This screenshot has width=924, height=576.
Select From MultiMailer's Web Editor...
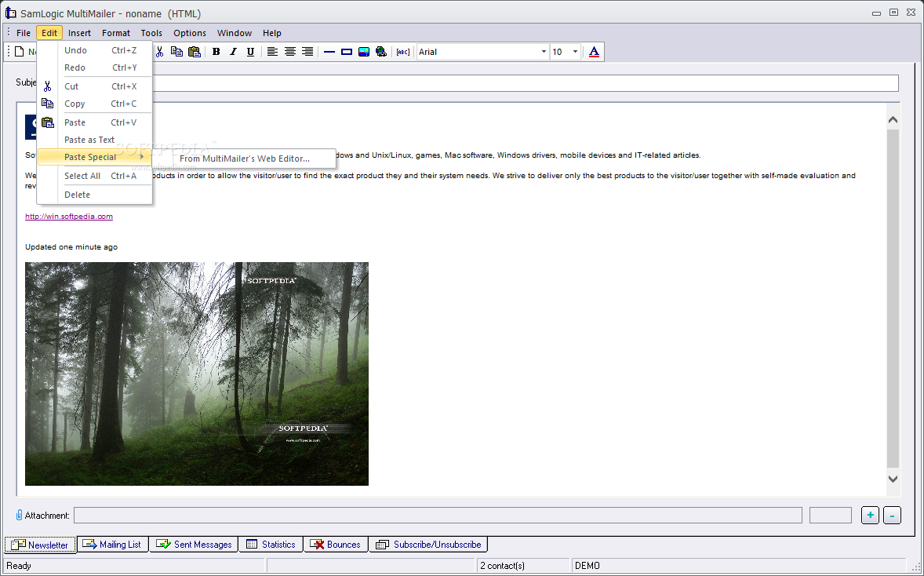tap(245, 159)
